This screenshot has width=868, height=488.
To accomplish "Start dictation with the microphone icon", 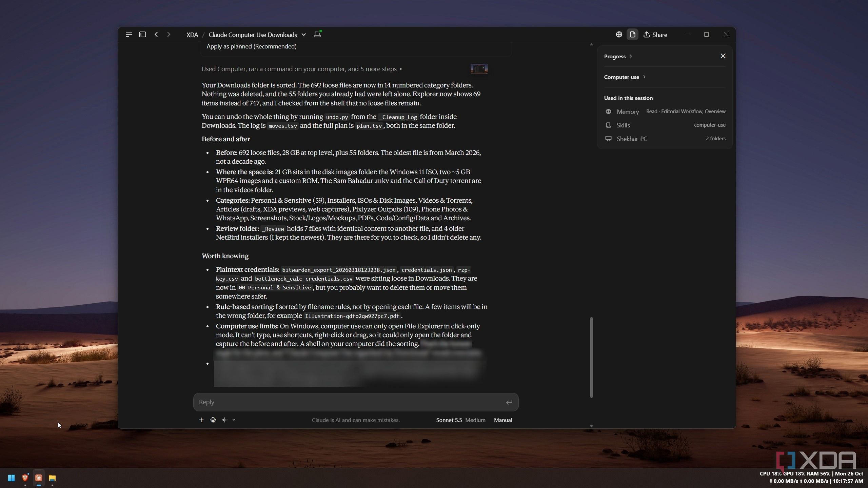I will [213, 420].
